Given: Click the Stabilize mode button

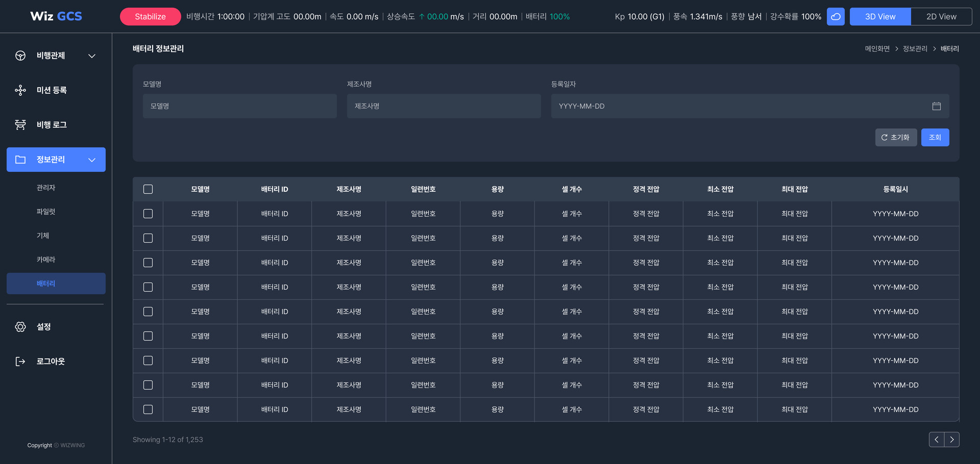Looking at the screenshot, I should click(x=151, y=17).
